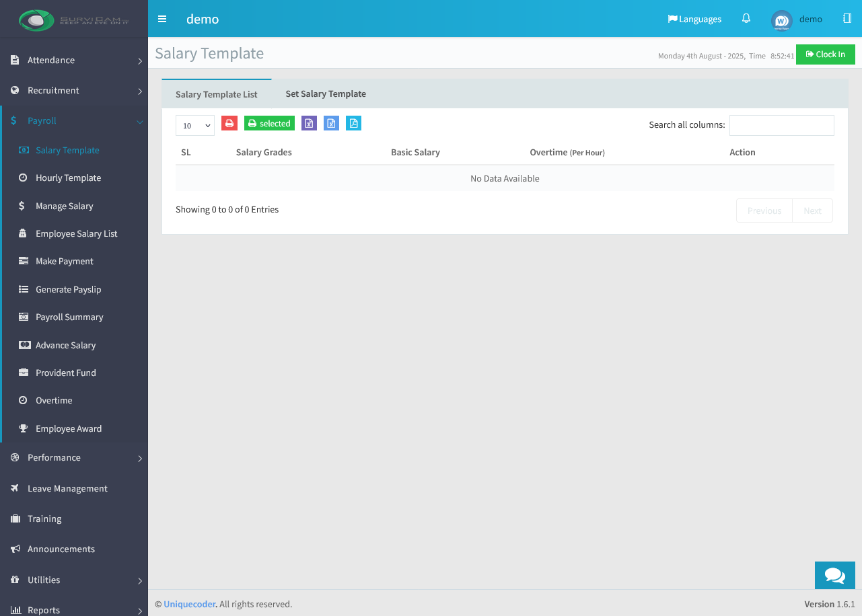
Task: Click the green Clock In button
Action: click(x=826, y=54)
